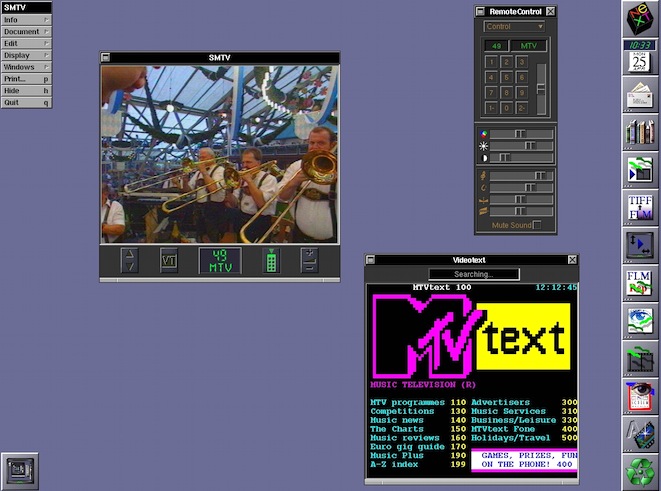Open the FLM film dock icon
This screenshot has width=661, height=491.
coord(640,282)
